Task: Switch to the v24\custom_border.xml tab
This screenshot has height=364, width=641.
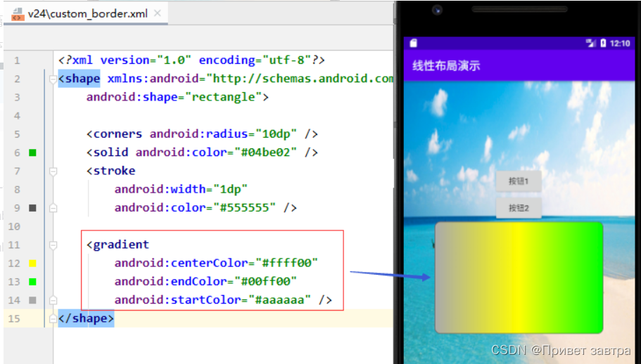Action: point(87,14)
